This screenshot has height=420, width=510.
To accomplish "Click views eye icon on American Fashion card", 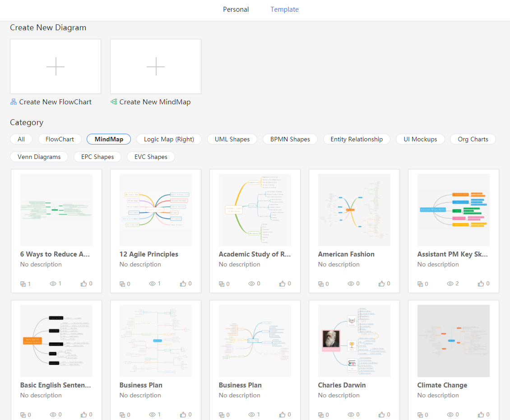I will pyautogui.click(x=351, y=284).
